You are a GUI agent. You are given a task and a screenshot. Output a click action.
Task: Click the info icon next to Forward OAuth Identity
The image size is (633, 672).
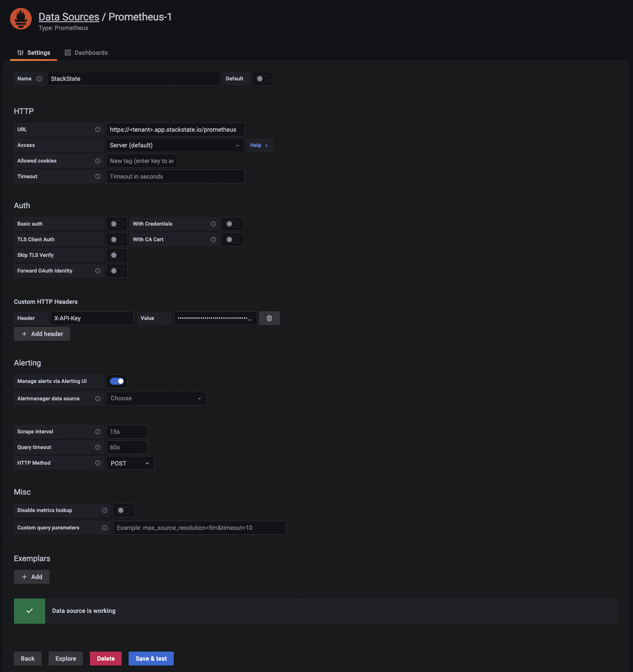tap(97, 270)
